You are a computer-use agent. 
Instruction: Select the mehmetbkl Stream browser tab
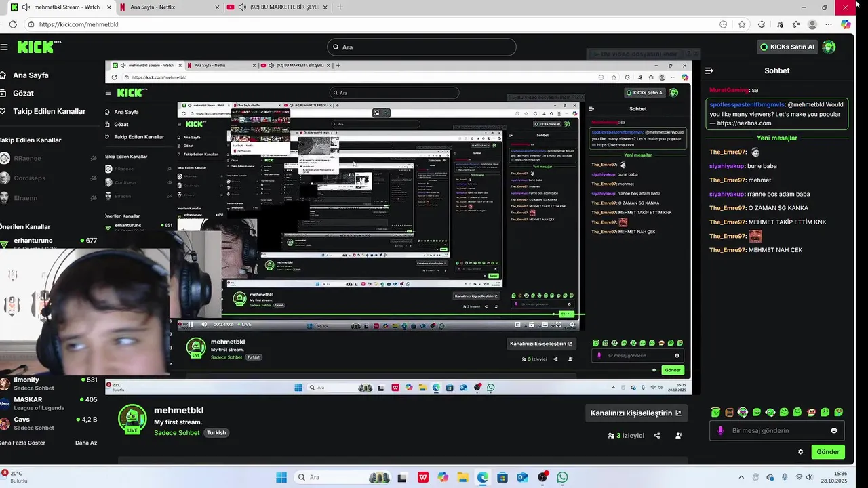point(60,7)
